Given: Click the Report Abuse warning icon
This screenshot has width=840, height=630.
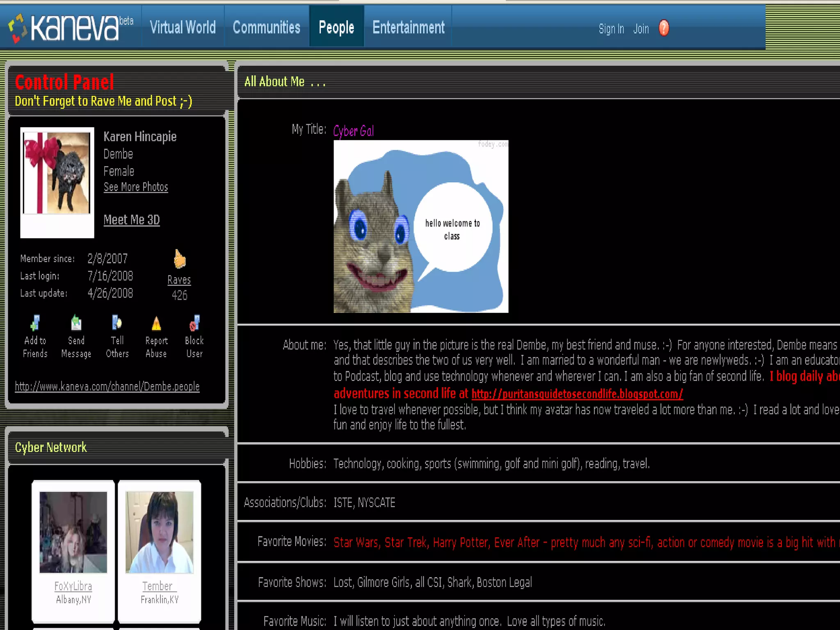Looking at the screenshot, I should tap(156, 324).
